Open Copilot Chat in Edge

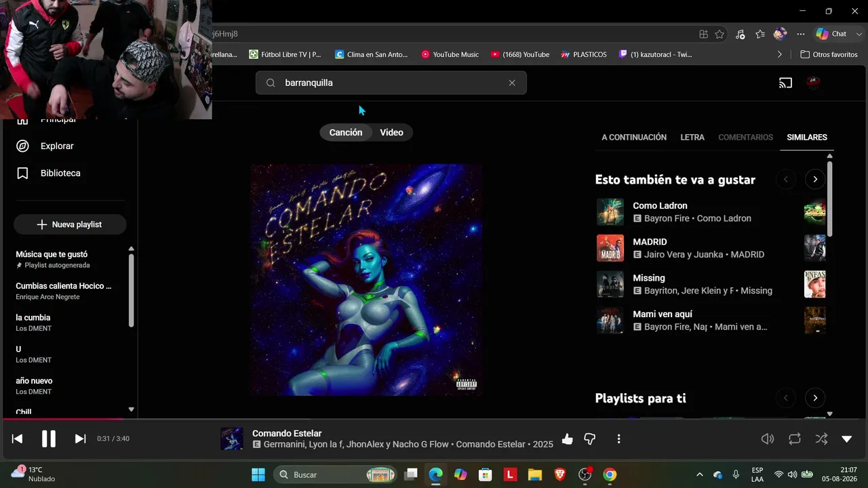tap(832, 34)
